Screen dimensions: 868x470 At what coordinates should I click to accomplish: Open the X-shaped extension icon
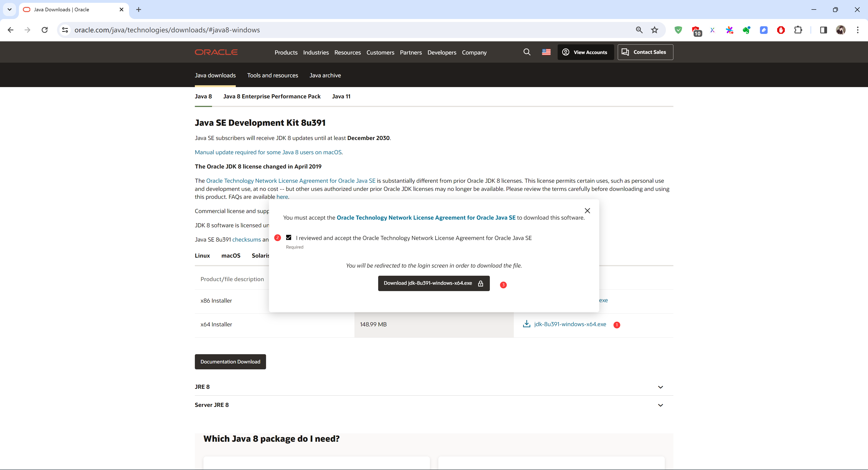point(712,30)
